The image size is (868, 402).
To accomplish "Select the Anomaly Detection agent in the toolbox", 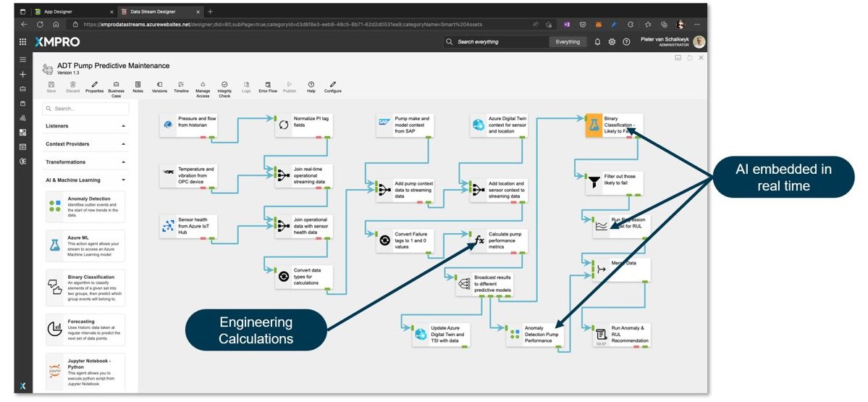I will [x=85, y=206].
